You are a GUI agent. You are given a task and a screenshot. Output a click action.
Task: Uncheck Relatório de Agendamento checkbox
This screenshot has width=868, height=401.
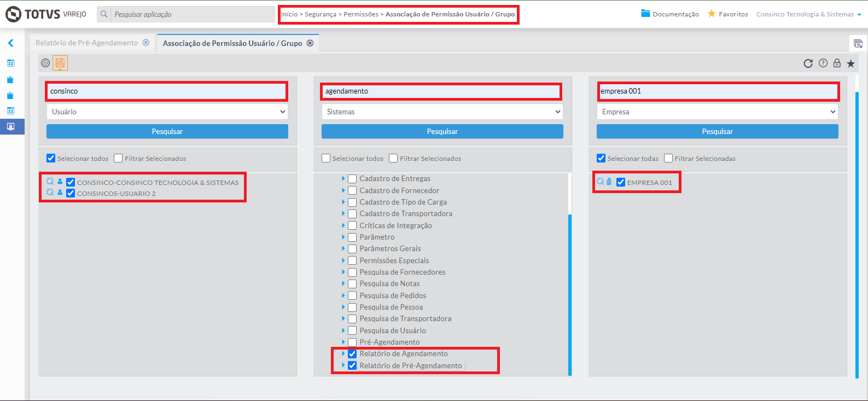tap(352, 354)
